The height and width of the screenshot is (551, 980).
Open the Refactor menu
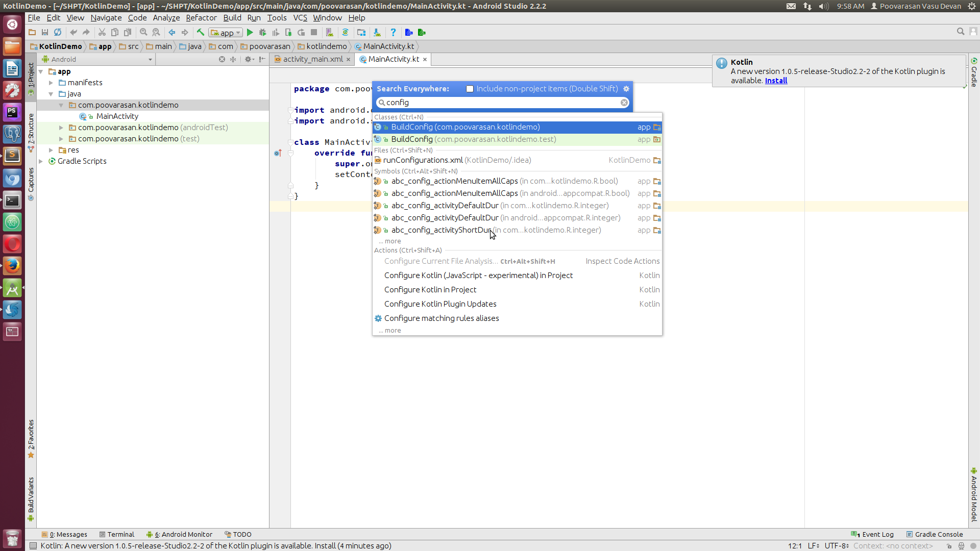[x=201, y=17]
